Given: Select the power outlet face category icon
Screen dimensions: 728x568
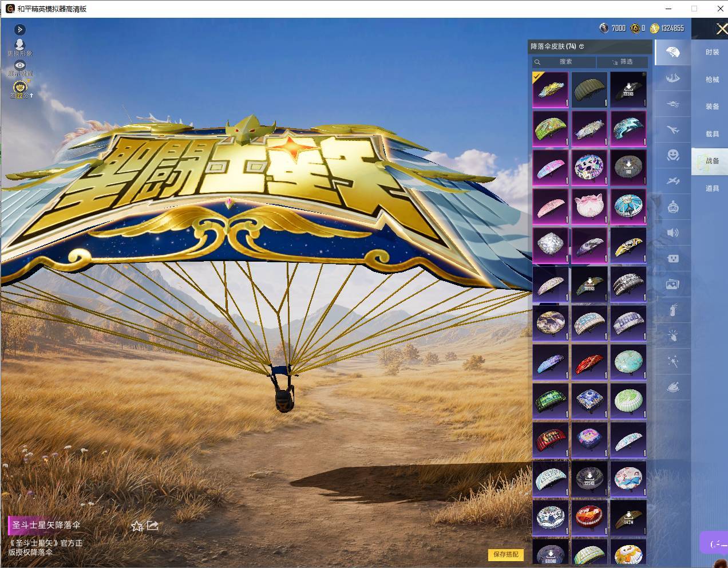Looking at the screenshot, I should click(673, 258).
